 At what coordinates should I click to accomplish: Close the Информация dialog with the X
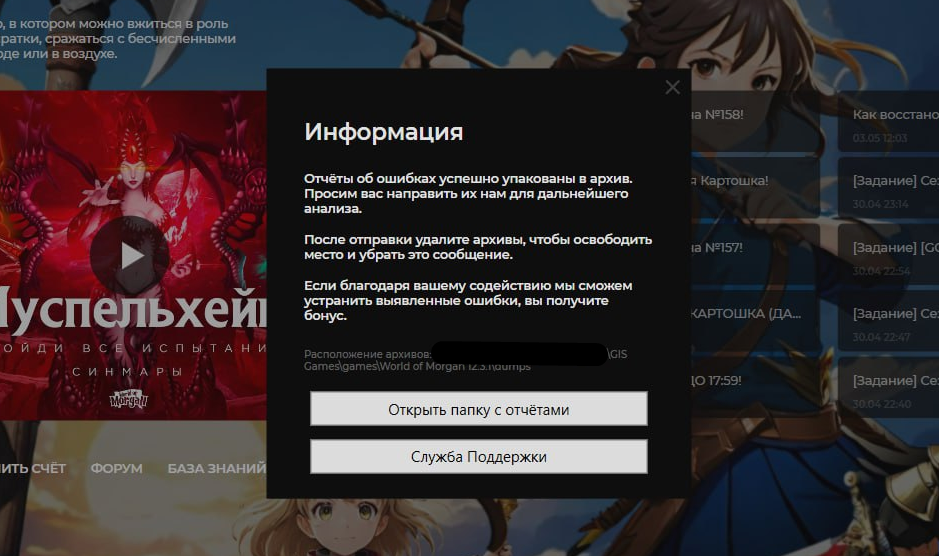tap(673, 87)
